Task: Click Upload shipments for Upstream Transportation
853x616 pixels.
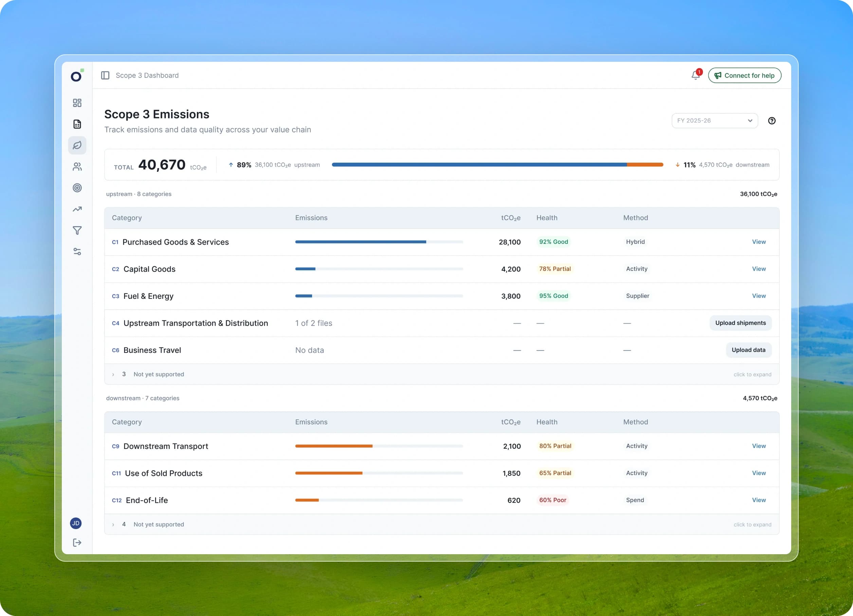Action: click(740, 323)
